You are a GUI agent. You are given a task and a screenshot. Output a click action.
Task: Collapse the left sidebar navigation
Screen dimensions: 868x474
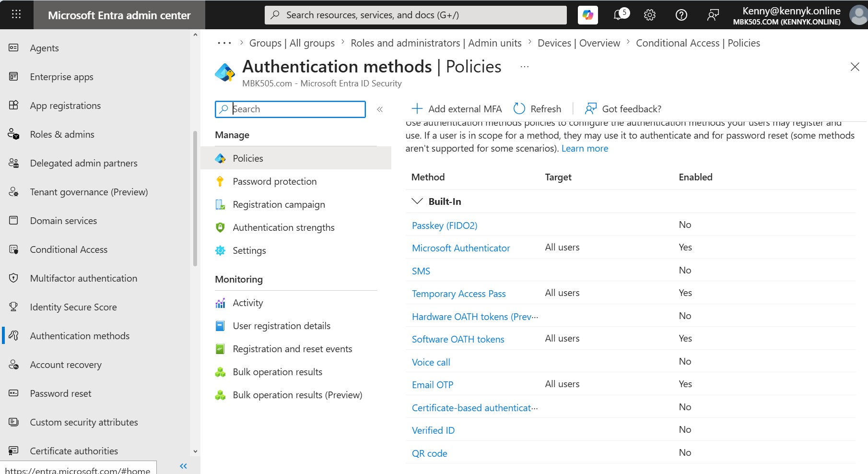point(183,466)
